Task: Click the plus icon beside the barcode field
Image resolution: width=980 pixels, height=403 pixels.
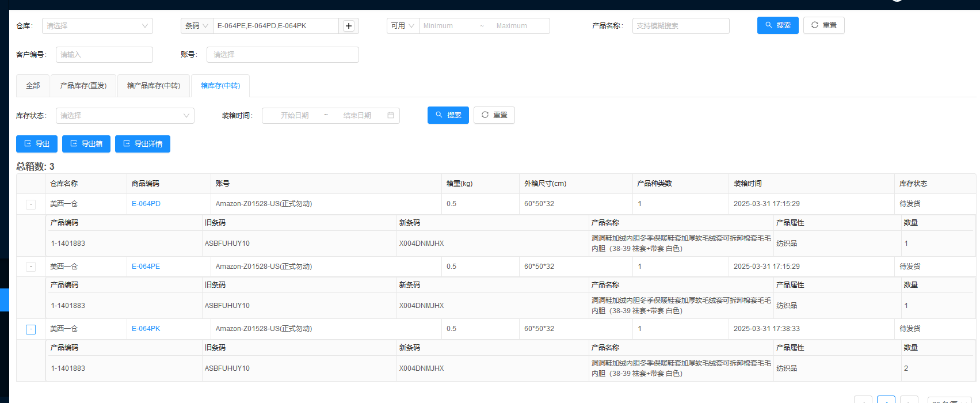Action: pos(349,26)
